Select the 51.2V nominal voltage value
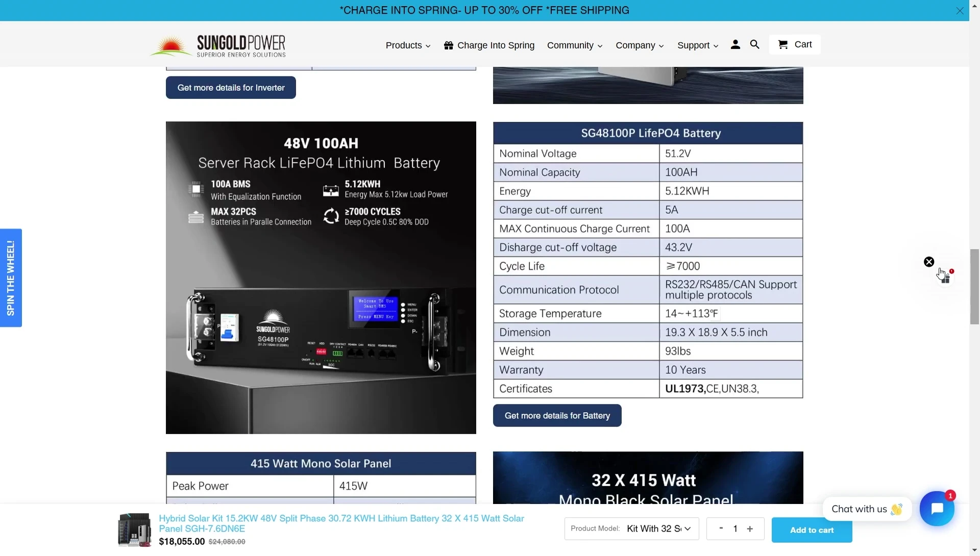This screenshot has width=980, height=556. pyautogui.click(x=678, y=154)
